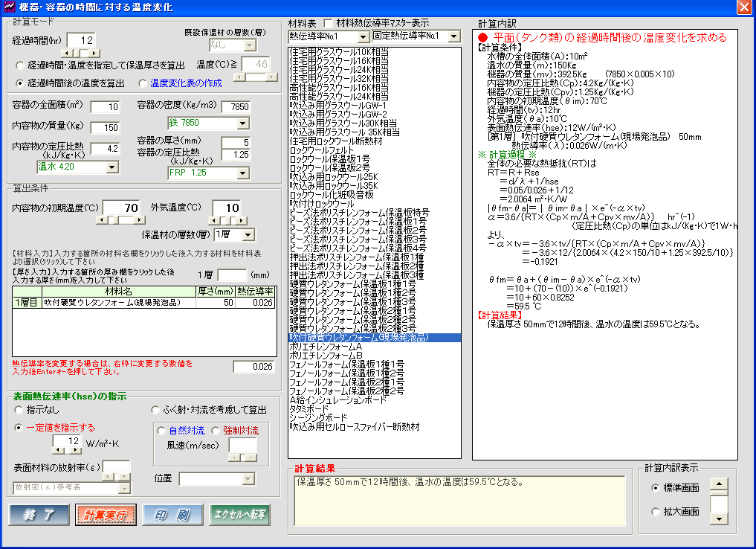The height and width of the screenshot is (549, 756).
Task: Enable 材料熱伝導率マスター表示 checkbox
Action: 329,23
